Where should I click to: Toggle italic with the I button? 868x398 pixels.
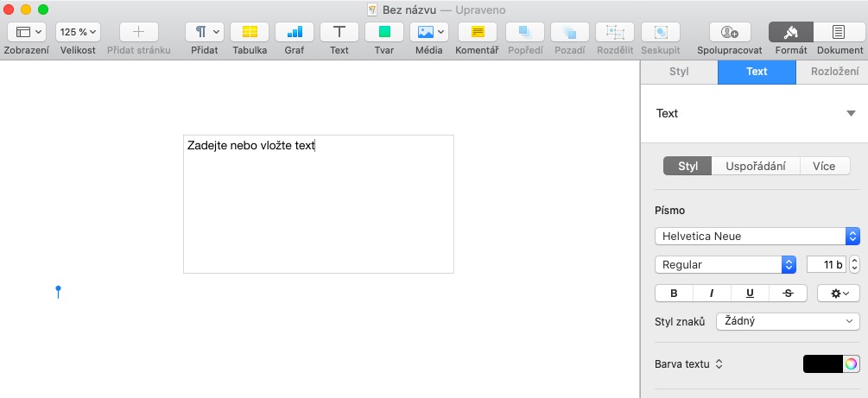point(712,294)
